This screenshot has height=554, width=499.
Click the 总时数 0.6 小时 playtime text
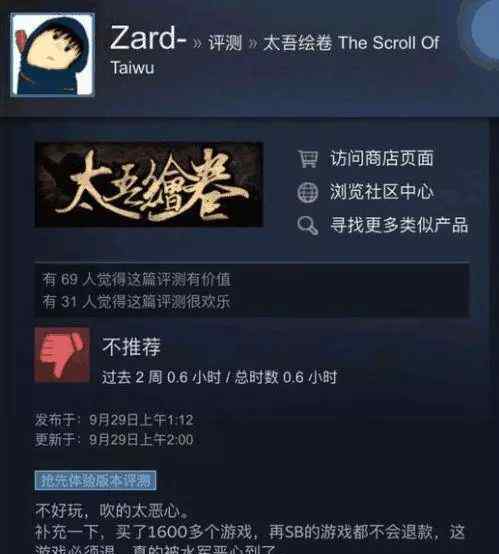coord(286,377)
